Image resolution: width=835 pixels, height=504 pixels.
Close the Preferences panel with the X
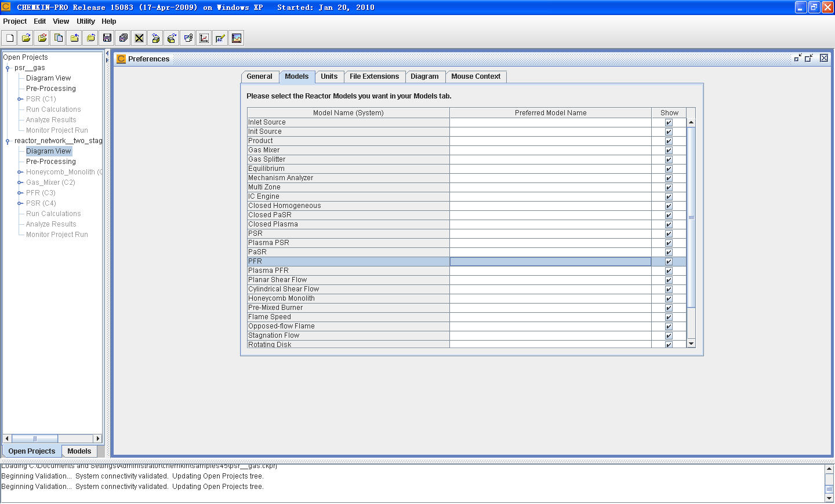pos(824,58)
